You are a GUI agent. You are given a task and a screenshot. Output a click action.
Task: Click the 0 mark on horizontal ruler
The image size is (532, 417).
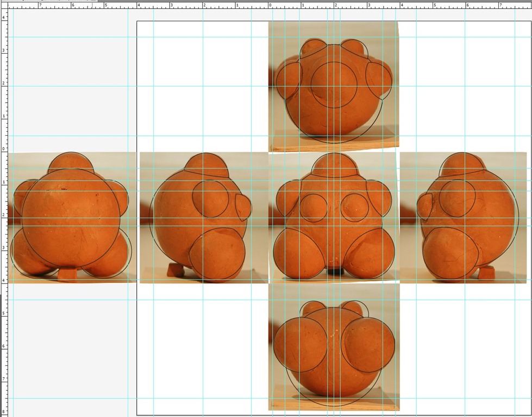point(270,5)
